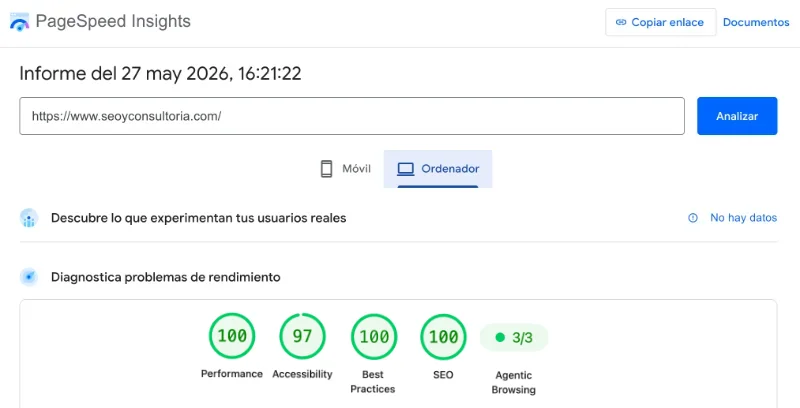Switch to the Móvil tab

tap(345, 169)
